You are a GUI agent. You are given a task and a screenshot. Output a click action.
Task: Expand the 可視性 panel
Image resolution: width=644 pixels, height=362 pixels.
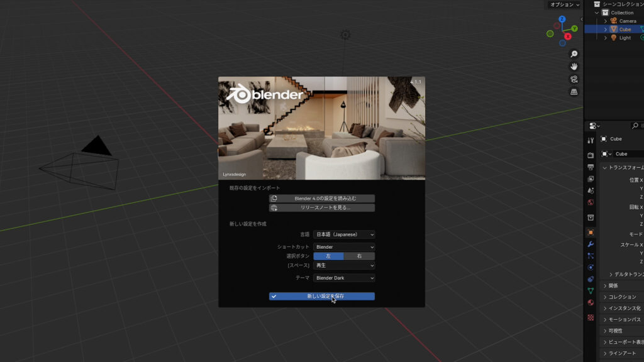click(x=605, y=331)
